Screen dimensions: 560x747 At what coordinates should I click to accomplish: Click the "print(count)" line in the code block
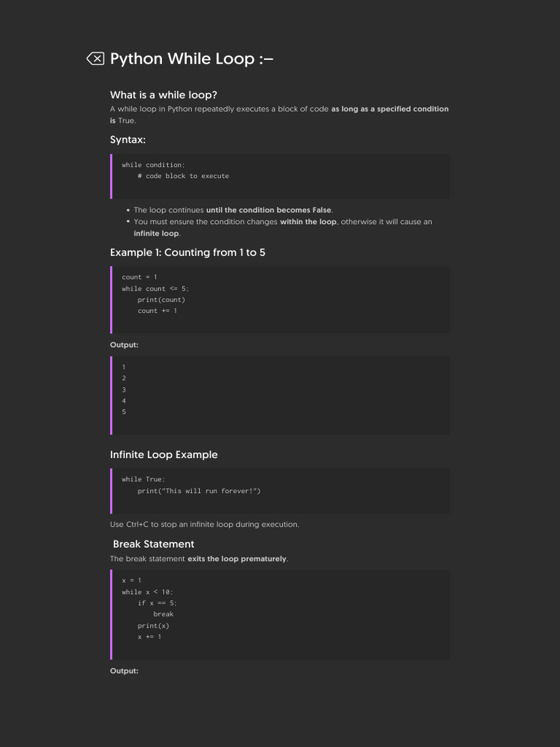click(161, 300)
